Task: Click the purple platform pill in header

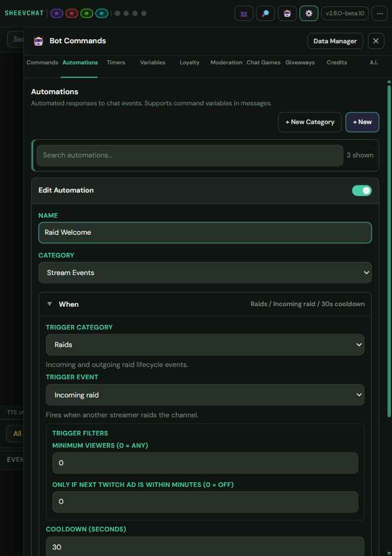Action: click(57, 13)
